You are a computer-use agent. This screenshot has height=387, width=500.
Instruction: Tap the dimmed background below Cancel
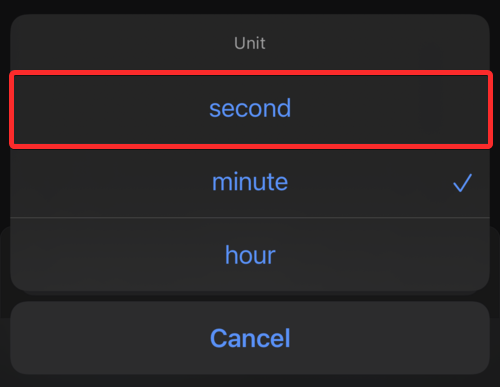coord(250,381)
